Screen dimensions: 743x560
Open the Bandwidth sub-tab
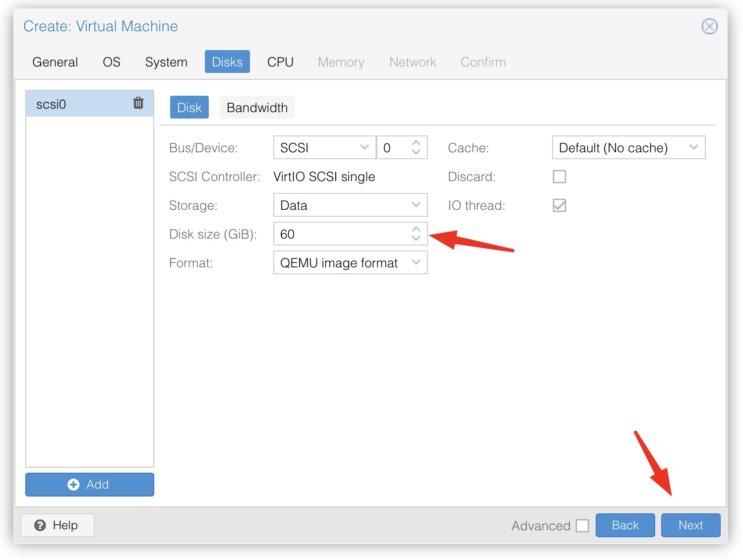click(257, 108)
